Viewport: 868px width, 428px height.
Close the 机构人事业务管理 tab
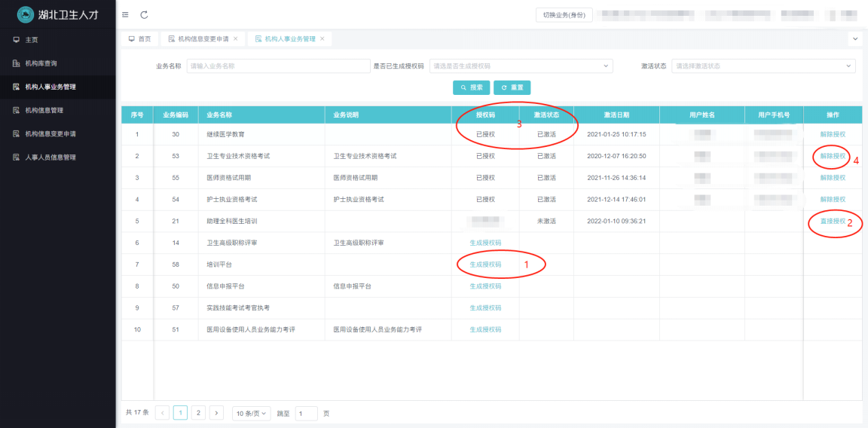coord(322,38)
